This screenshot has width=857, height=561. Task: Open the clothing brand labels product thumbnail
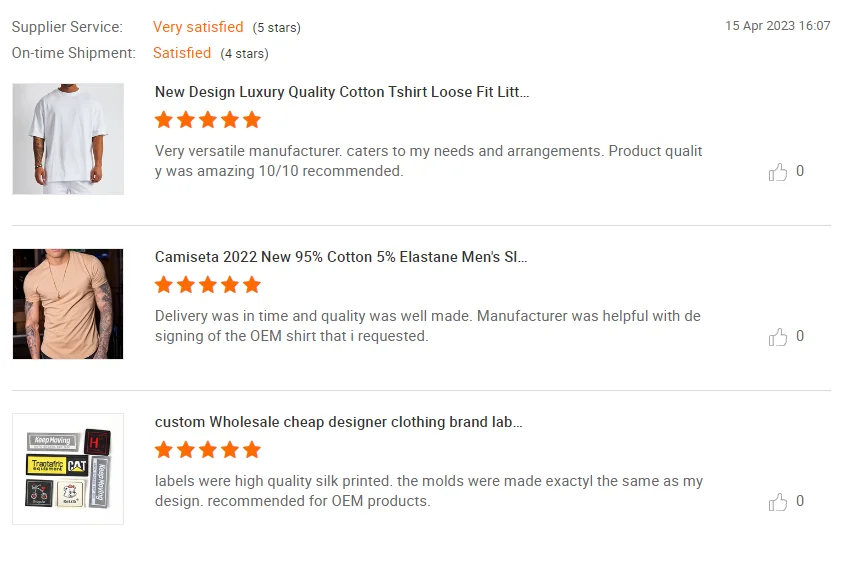pos(68,469)
